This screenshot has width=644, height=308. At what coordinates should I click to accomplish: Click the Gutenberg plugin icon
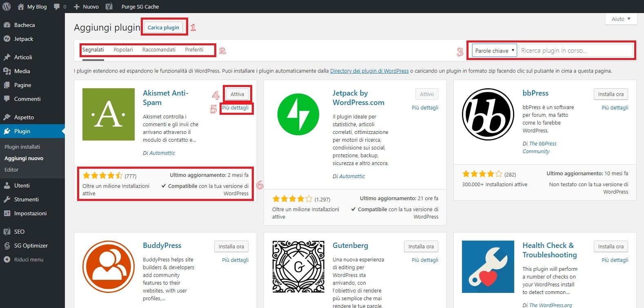(298, 267)
